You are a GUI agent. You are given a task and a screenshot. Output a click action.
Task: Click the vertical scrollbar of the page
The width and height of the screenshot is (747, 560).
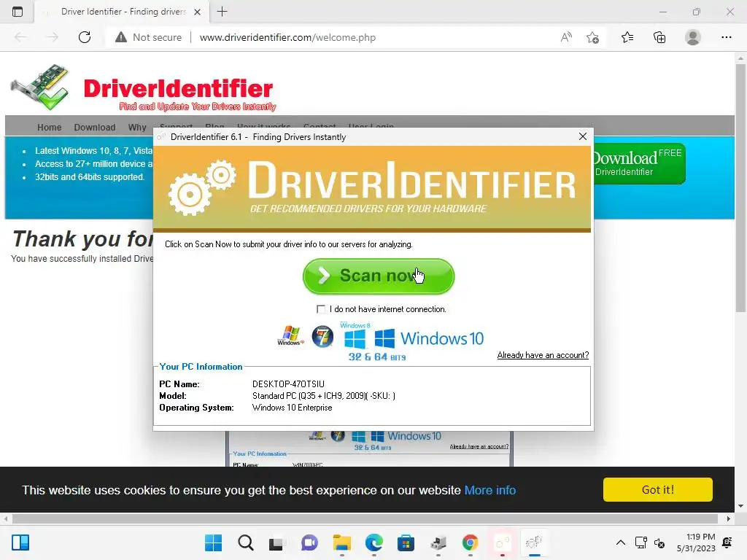tap(740, 188)
